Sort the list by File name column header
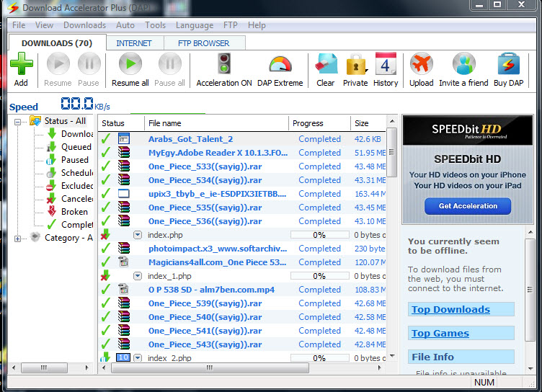The image size is (542, 392). pos(165,123)
